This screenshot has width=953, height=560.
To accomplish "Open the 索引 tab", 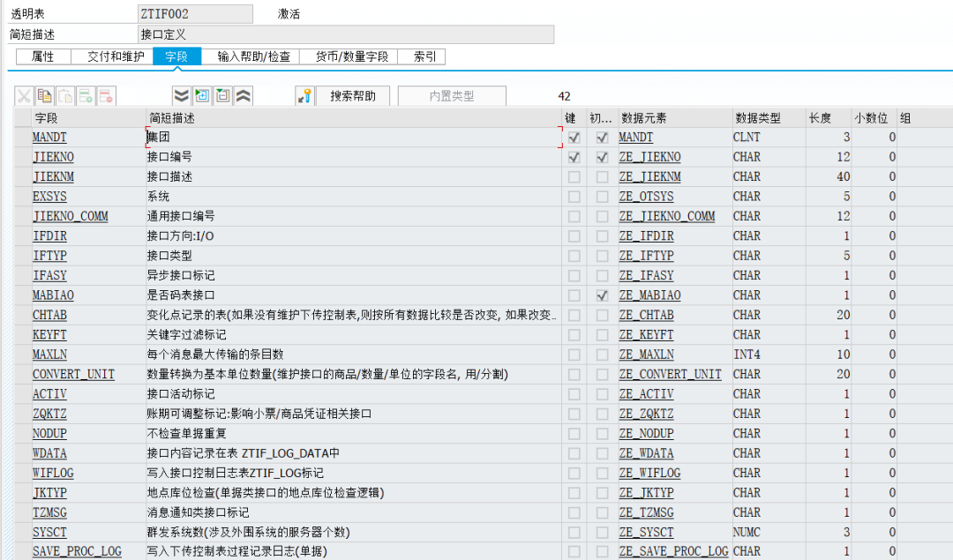I will tap(424, 56).
